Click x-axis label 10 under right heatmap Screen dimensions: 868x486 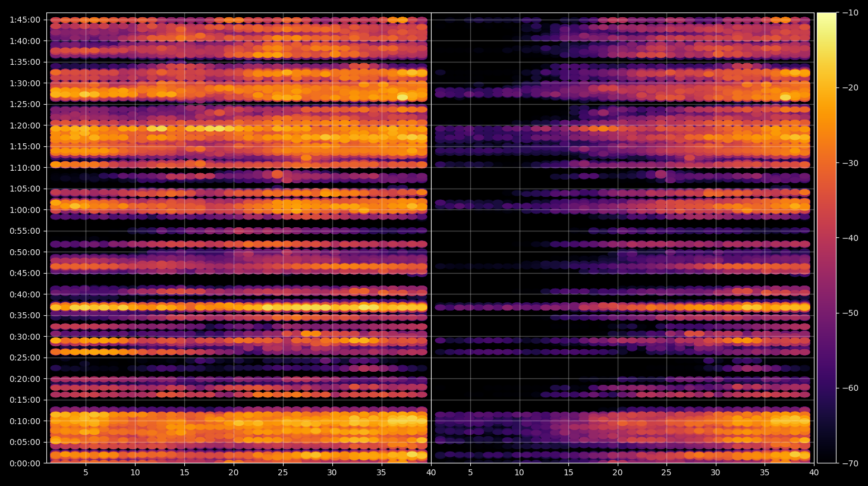520,473
